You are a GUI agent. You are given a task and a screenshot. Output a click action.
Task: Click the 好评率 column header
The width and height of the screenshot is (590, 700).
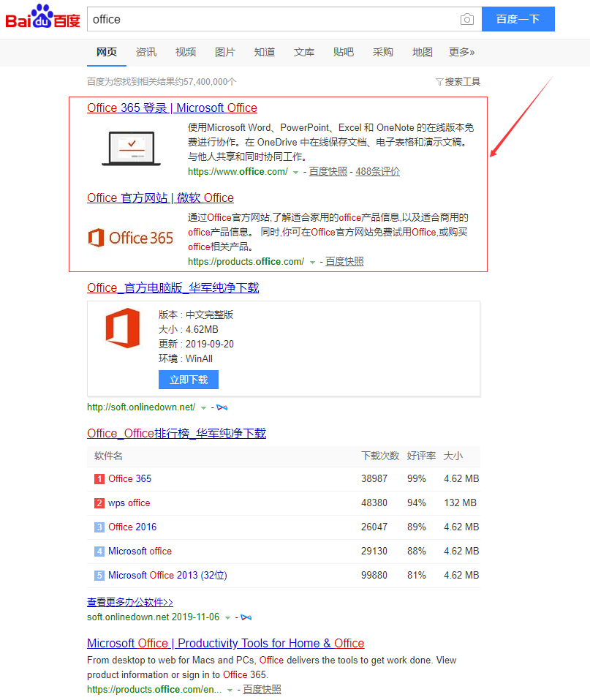pyautogui.click(x=421, y=456)
